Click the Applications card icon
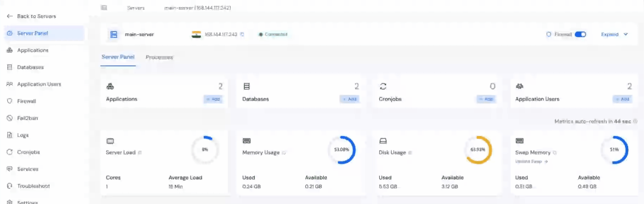 pyautogui.click(x=110, y=86)
